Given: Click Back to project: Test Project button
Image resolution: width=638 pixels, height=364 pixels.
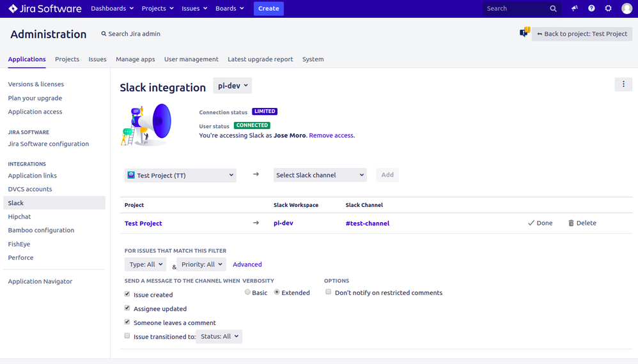Looking at the screenshot, I should [582, 34].
